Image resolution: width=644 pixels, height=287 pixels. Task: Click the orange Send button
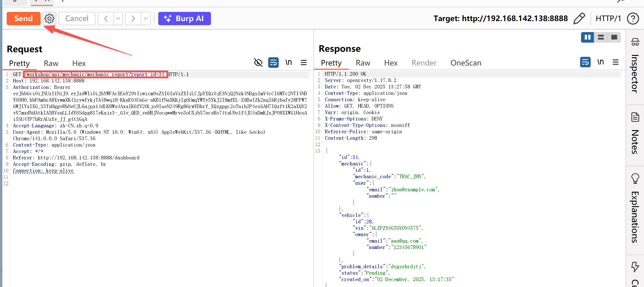(24, 19)
